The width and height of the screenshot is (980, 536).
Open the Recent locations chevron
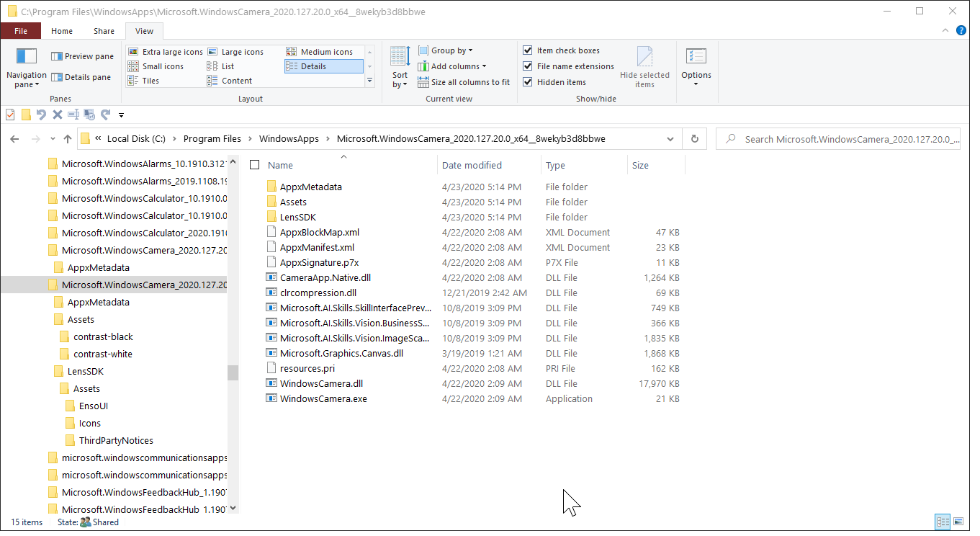point(53,139)
